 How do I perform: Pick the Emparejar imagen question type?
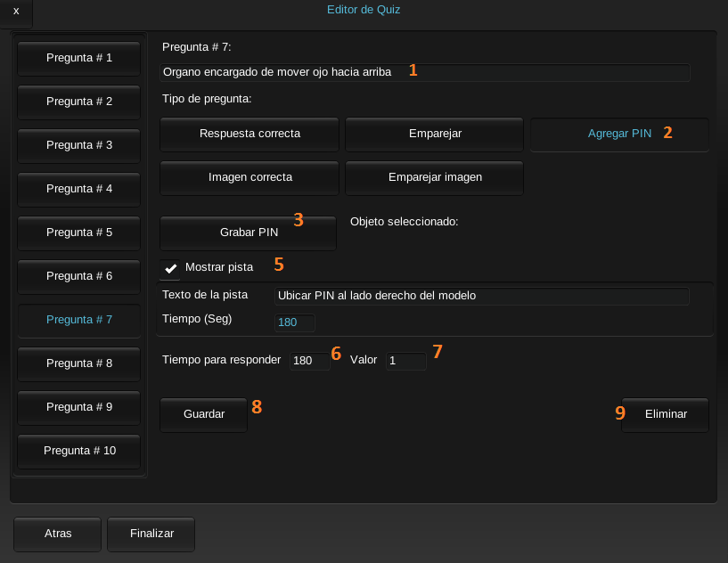435,178
